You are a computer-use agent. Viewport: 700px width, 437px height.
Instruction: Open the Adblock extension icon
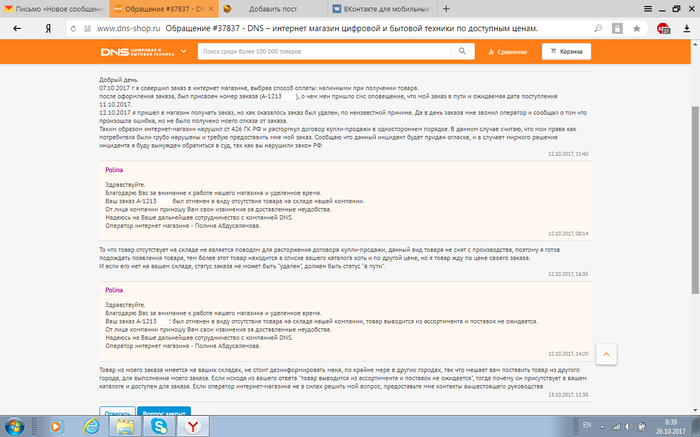point(663,29)
